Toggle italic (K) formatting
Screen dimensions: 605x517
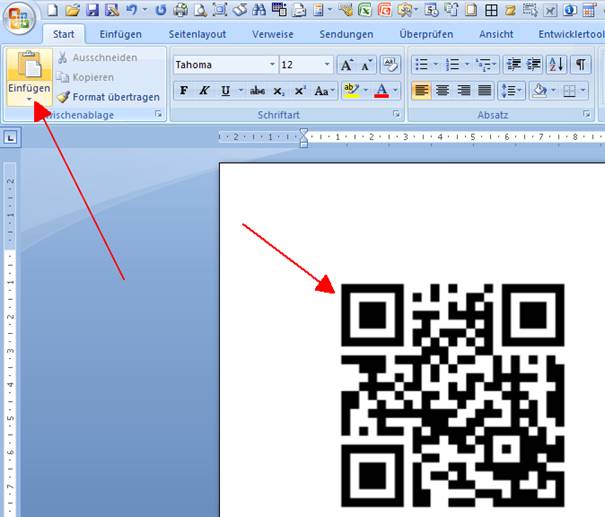[x=204, y=91]
